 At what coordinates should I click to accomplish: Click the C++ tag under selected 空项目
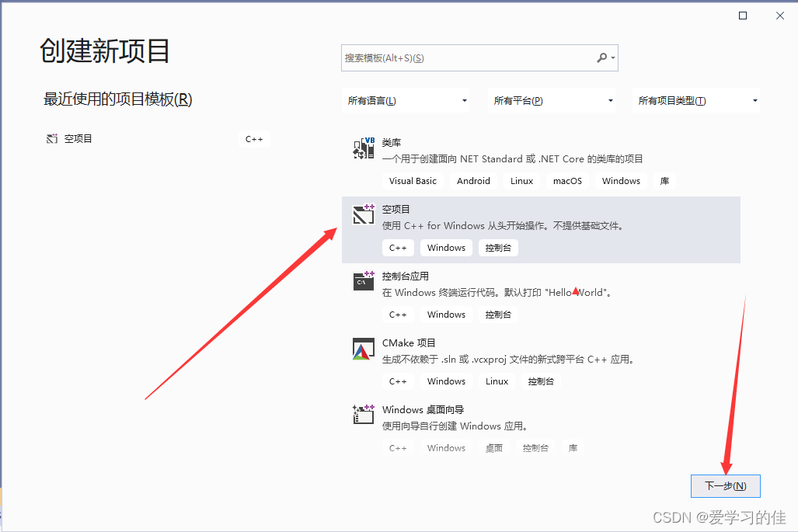click(398, 248)
